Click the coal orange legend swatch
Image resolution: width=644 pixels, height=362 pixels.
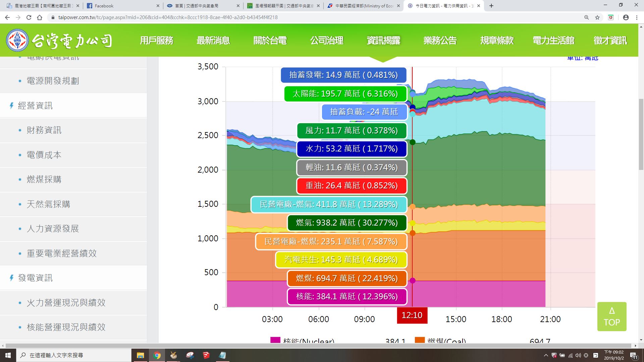coord(420,340)
